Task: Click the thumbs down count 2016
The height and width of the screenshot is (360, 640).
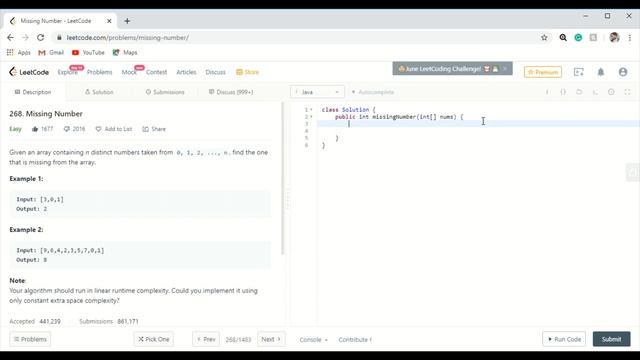Action: point(74,129)
